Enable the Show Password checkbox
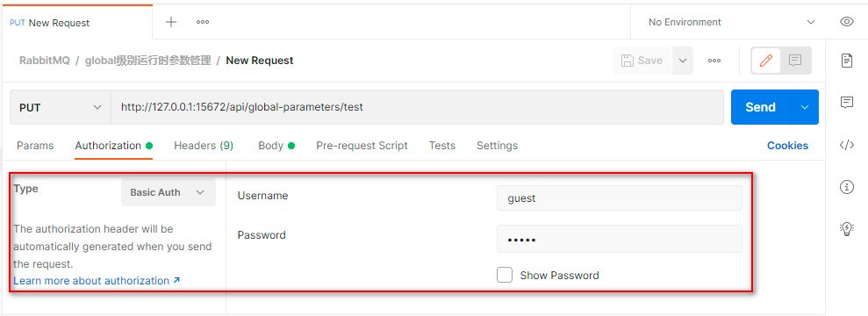 505,275
